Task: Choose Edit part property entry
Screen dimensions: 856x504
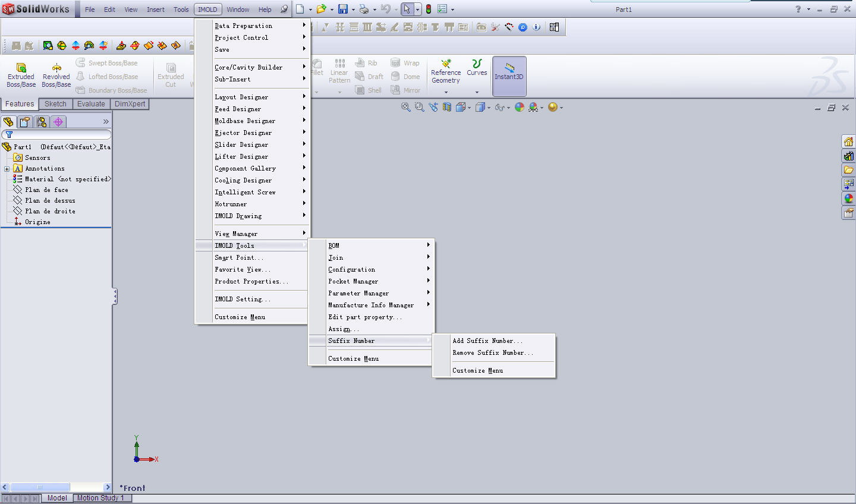Action: [372, 317]
